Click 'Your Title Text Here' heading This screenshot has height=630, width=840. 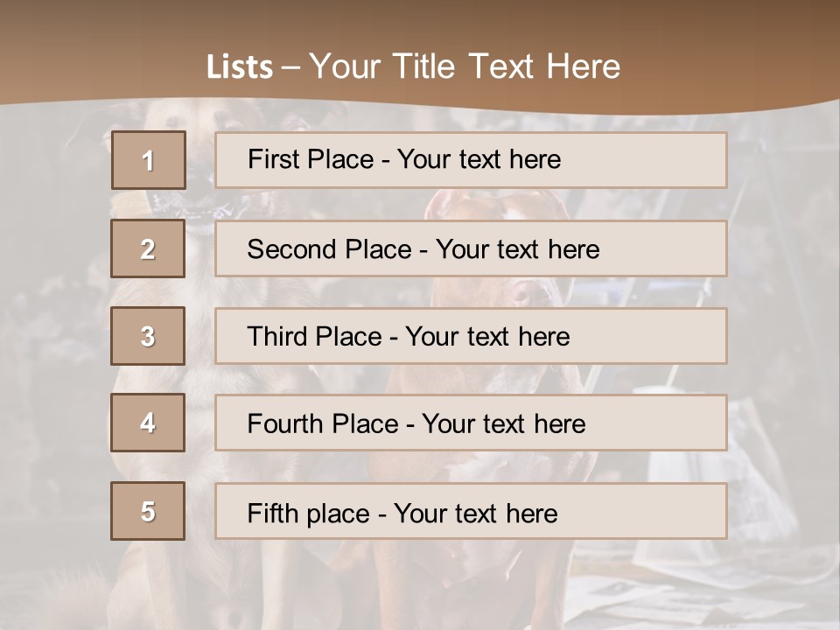tap(465, 66)
